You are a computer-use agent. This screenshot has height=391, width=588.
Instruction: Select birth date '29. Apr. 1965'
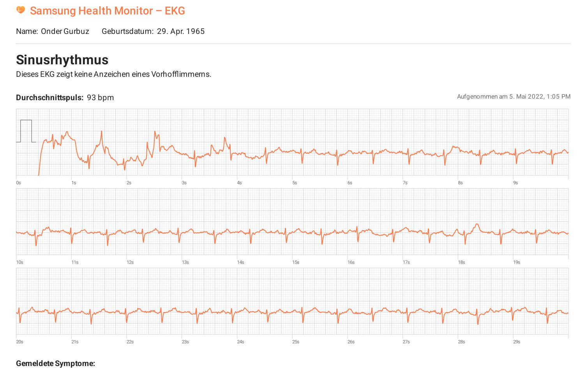point(181,31)
